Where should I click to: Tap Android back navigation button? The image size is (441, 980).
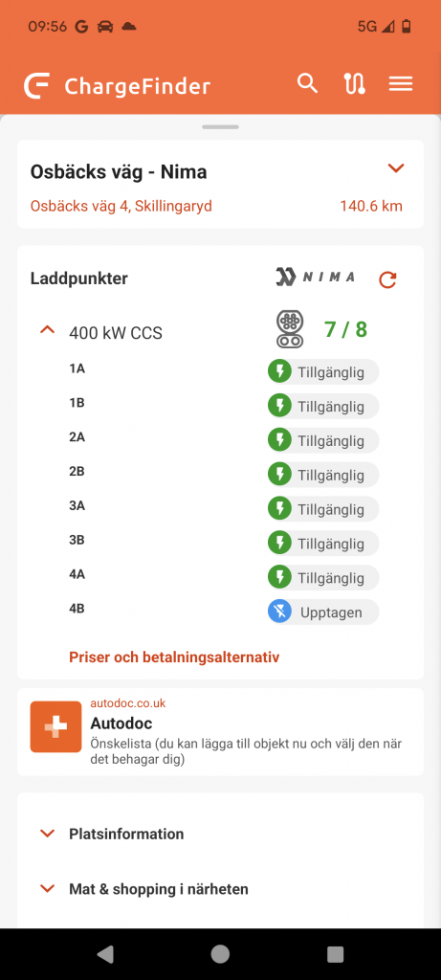[x=105, y=954]
